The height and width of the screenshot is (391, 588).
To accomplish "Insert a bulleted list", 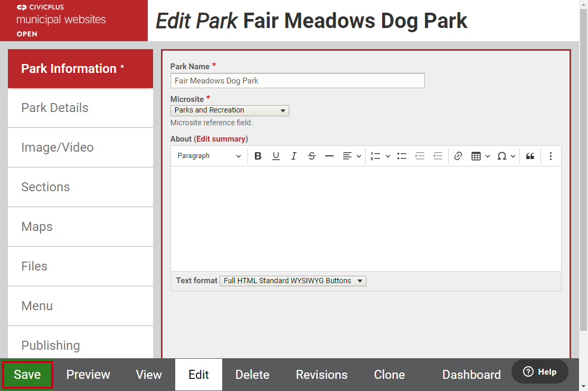I will (x=402, y=156).
